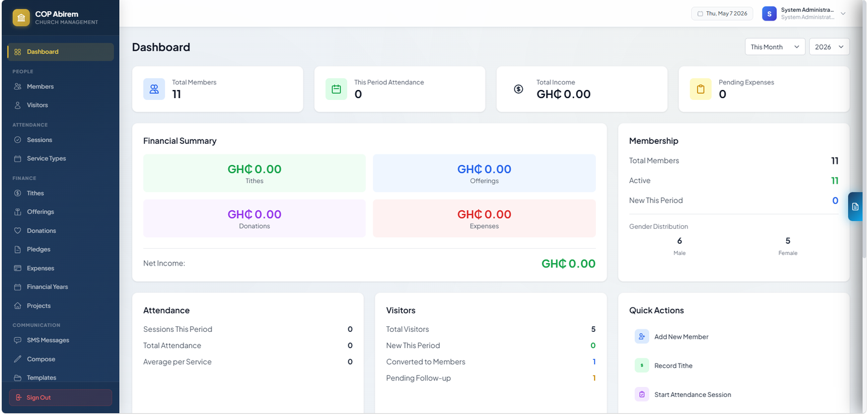Click Start Attendance Session quick action

(733, 395)
